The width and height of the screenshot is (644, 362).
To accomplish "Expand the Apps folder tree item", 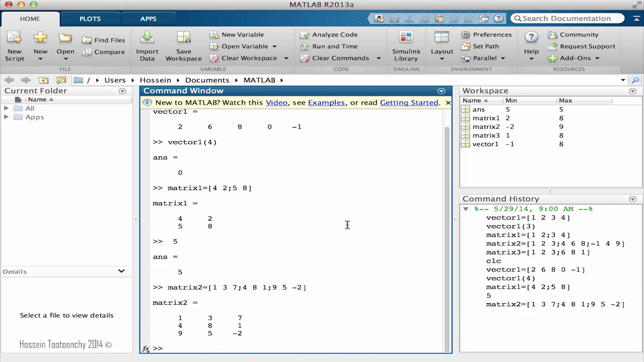I will click(x=6, y=117).
